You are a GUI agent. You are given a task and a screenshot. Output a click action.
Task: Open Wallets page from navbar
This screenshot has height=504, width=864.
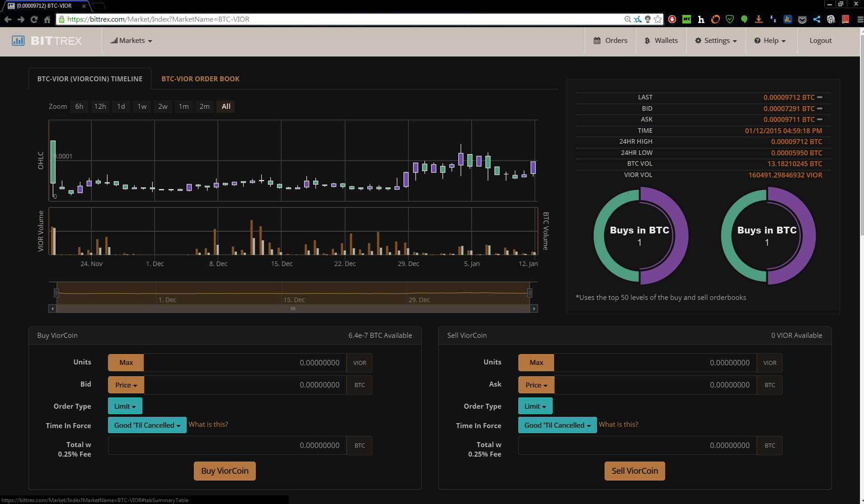(x=661, y=41)
